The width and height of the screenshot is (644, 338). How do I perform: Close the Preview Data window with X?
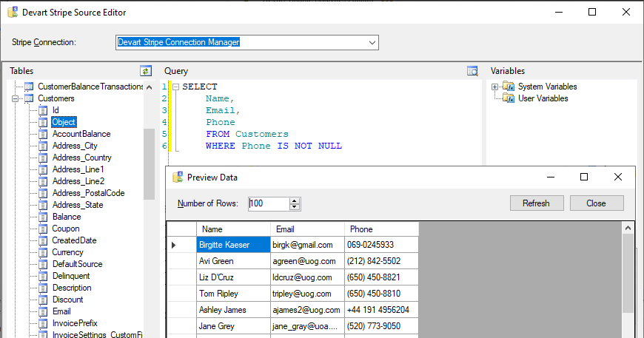617,177
